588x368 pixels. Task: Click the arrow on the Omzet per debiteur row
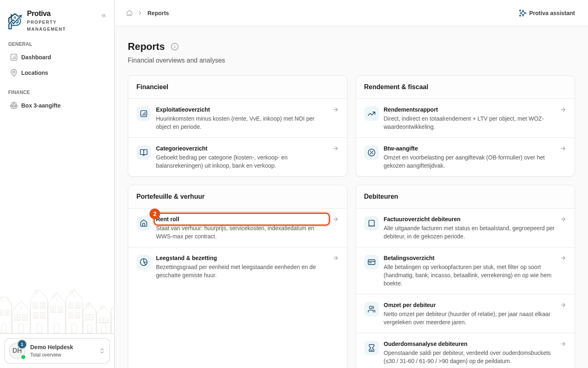(563, 305)
